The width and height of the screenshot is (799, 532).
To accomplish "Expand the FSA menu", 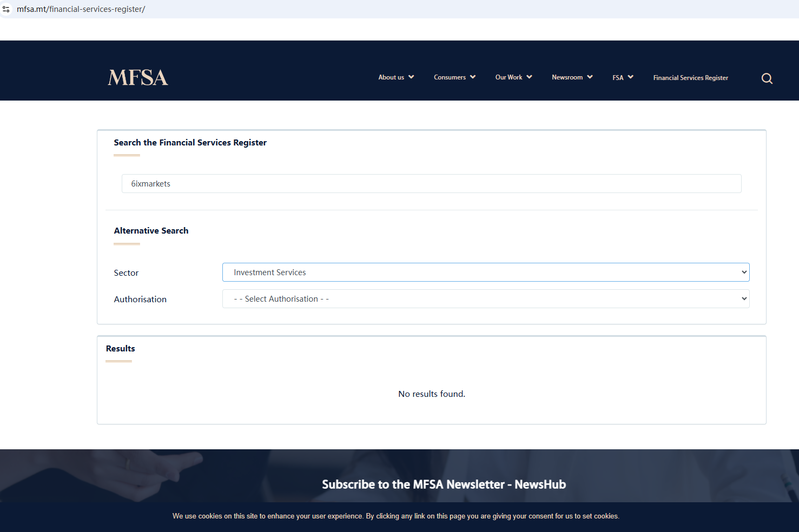I will tap(623, 77).
